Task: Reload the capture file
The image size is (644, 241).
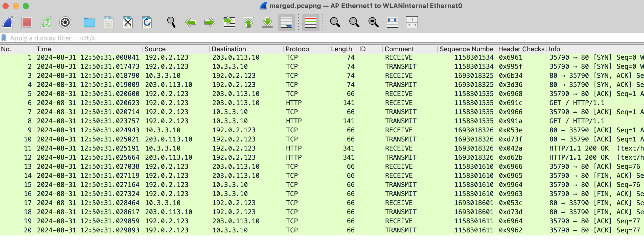Action: click(147, 22)
